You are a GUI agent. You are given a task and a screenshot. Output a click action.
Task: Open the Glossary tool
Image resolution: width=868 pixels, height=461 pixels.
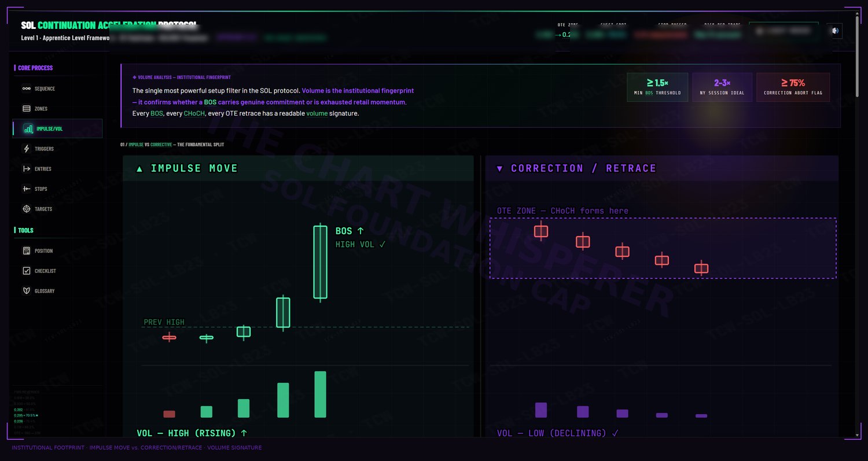[x=57, y=291]
